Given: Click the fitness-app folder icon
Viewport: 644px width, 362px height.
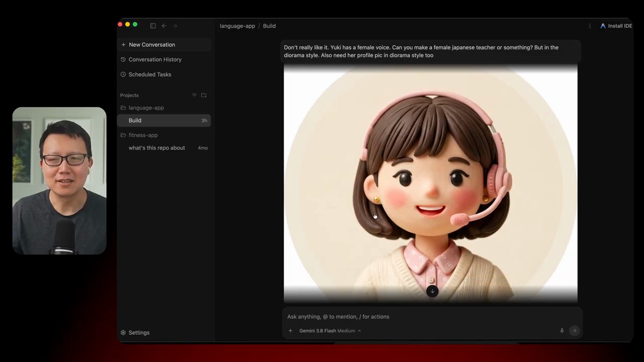Looking at the screenshot, I should click(123, 135).
